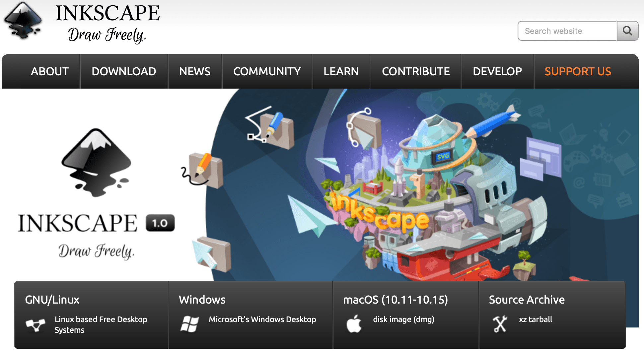
Task: Open the CONTRIBUTE menu
Action: [x=416, y=71]
